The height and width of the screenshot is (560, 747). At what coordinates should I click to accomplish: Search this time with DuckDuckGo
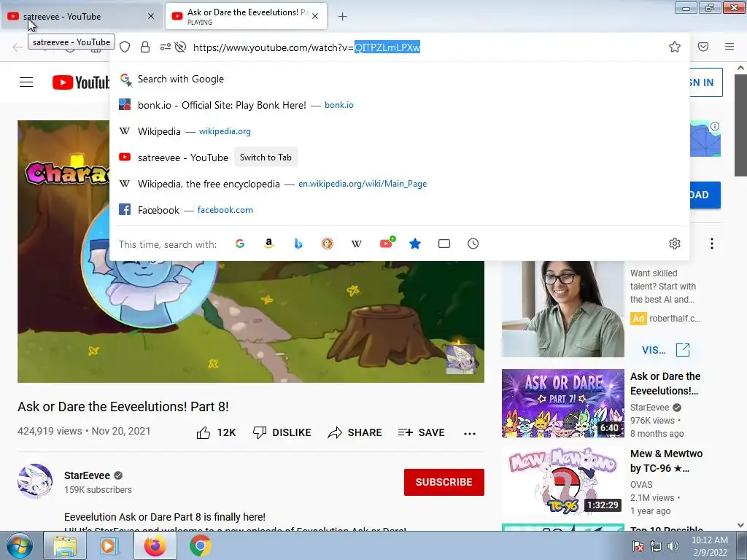coord(328,244)
